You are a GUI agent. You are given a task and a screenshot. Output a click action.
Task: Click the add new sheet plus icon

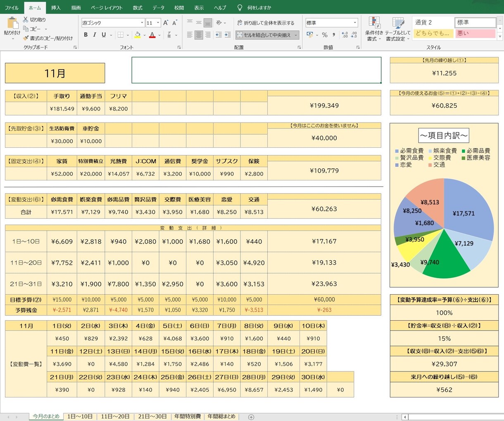tap(251, 417)
